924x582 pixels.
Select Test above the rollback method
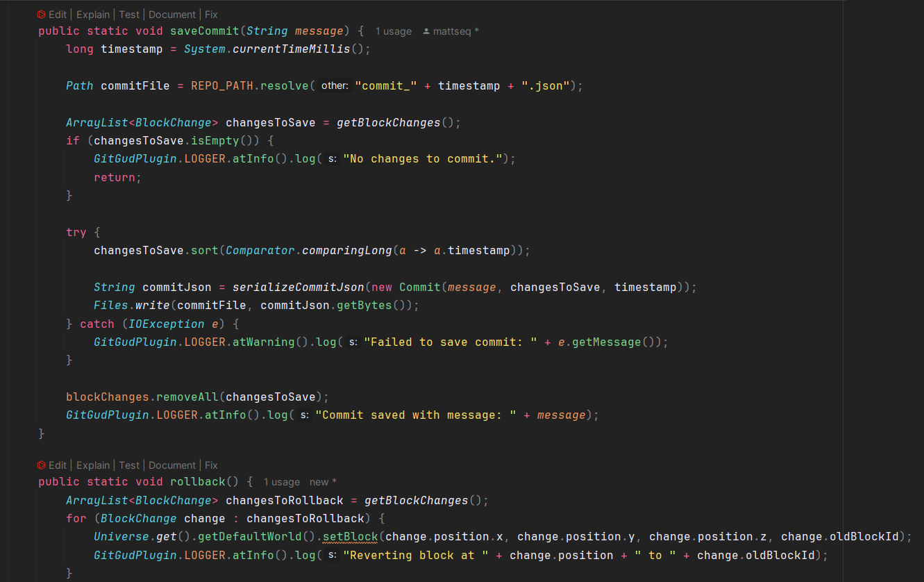(129, 465)
